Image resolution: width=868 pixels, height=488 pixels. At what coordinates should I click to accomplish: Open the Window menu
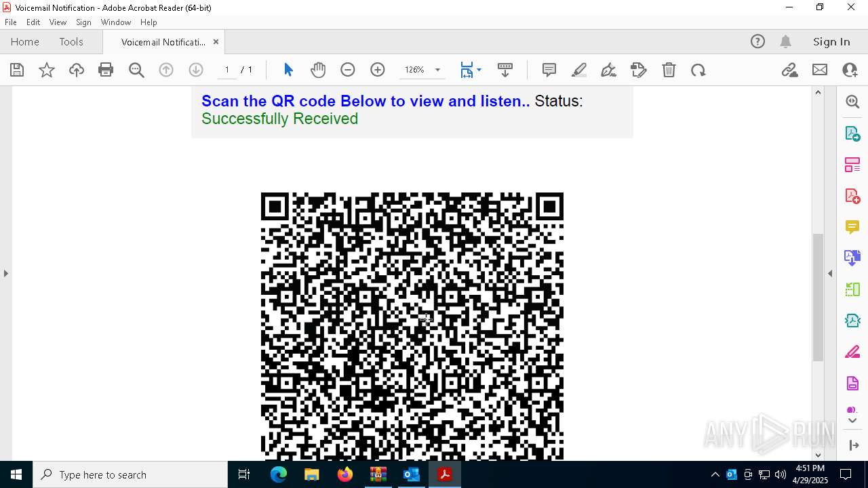pos(116,22)
